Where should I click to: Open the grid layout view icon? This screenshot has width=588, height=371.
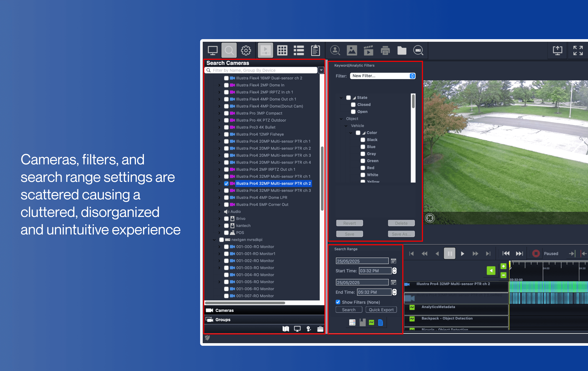282,50
